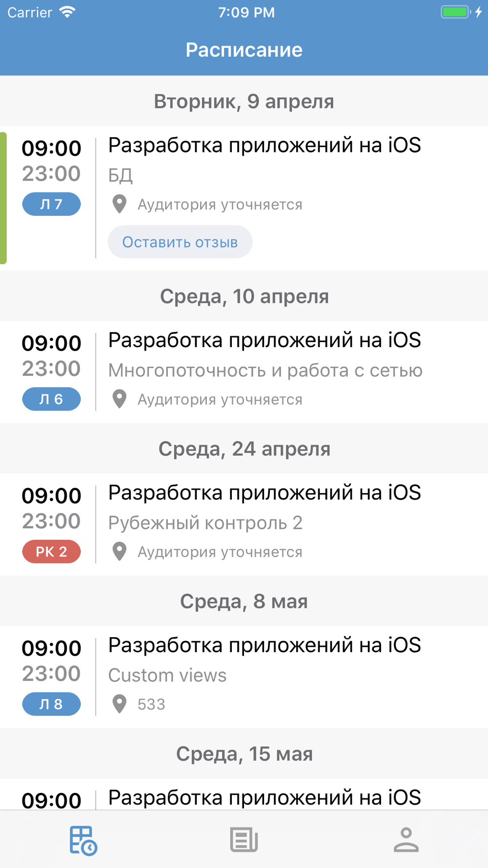Tap location pin for April 24 exam
488x868 pixels.
coord(120,552)
